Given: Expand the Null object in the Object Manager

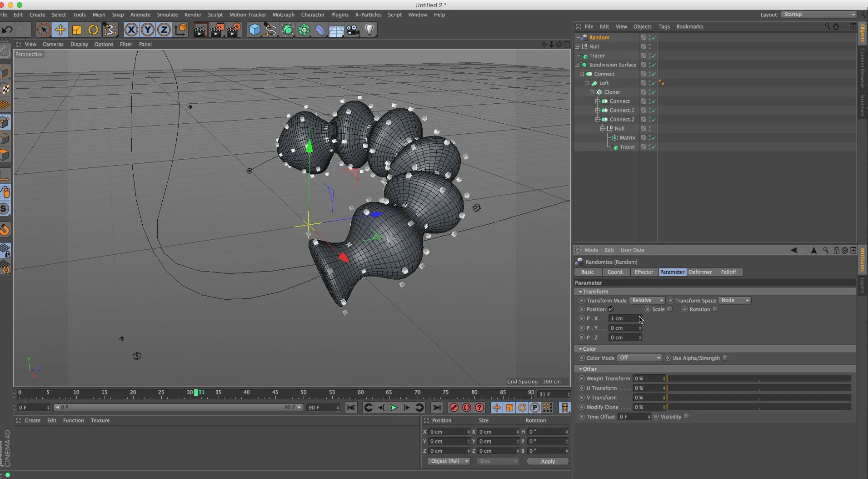Looking at the screenshot, I should (577, 46).
